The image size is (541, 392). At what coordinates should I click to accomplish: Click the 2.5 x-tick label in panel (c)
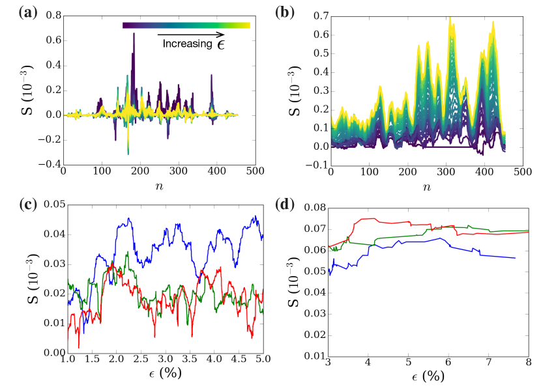coord(141,359)
